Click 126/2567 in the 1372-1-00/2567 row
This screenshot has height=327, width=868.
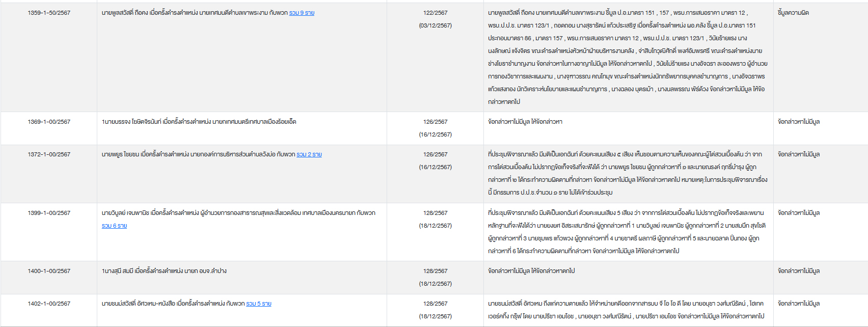click(x=435, y=154)
